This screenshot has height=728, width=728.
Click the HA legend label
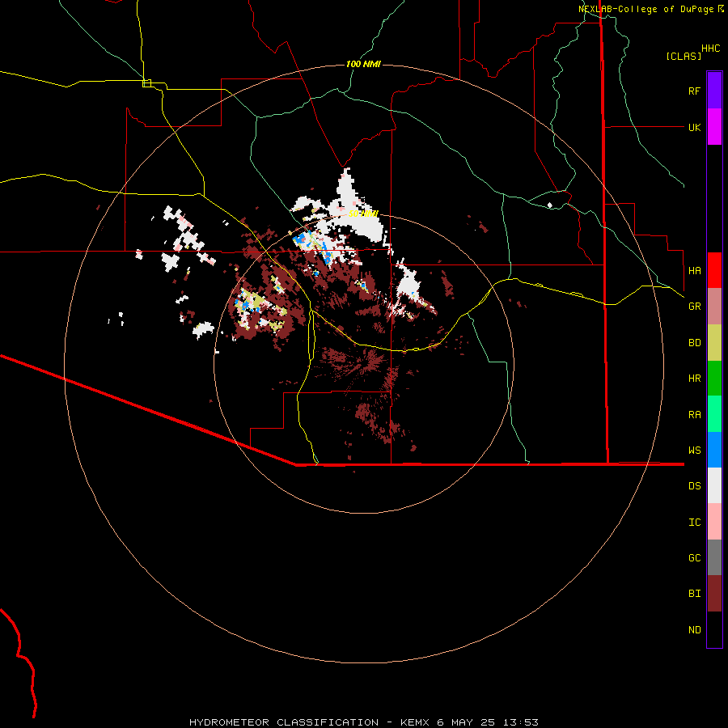click(x=694, y=270)
